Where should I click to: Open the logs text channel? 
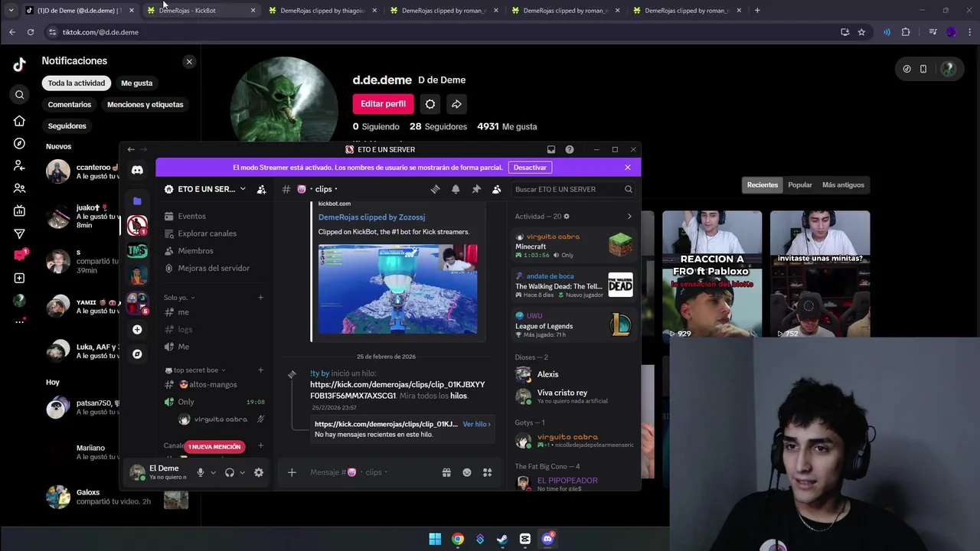pyautogui.click(x=185, y=329)
